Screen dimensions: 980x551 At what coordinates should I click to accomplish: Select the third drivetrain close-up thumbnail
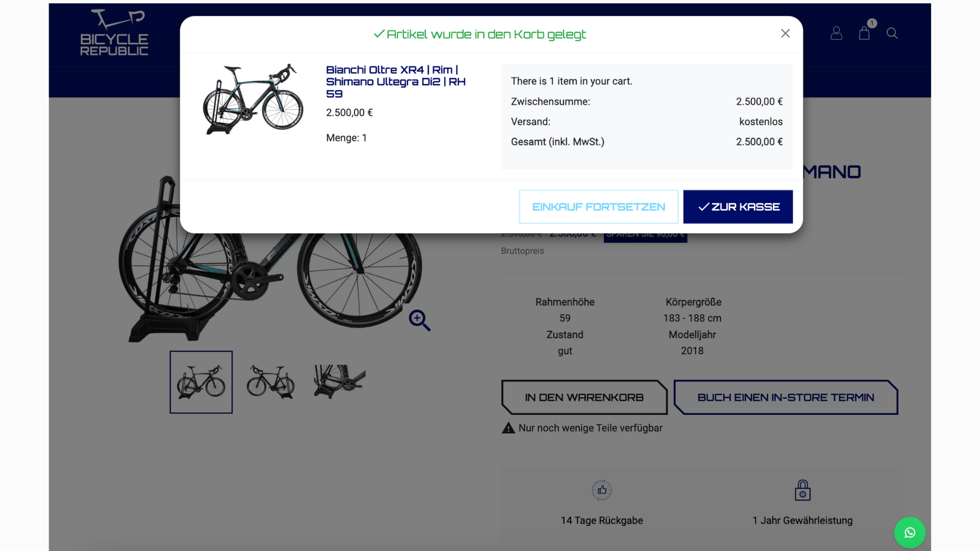pos(339,381)
